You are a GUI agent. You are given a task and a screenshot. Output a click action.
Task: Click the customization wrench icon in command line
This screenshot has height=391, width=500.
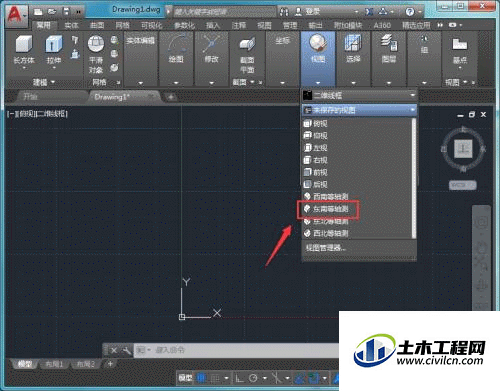coord(127,350)
